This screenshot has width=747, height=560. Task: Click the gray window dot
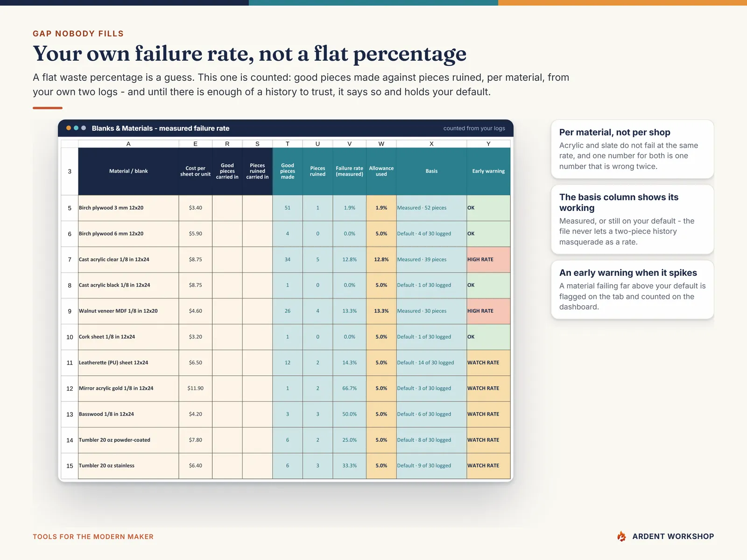point(84,128)
